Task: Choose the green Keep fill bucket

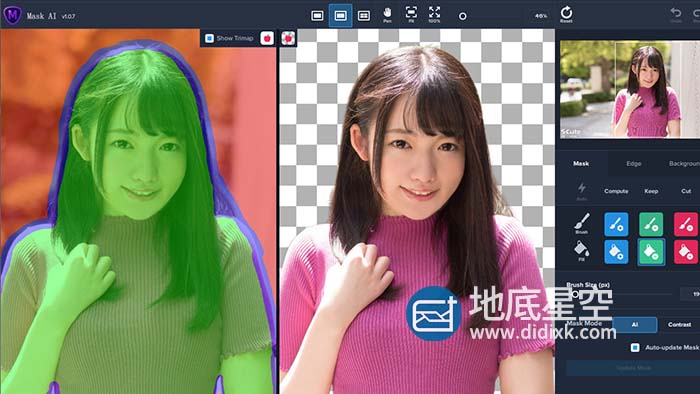Action: (x=651, y=252)
